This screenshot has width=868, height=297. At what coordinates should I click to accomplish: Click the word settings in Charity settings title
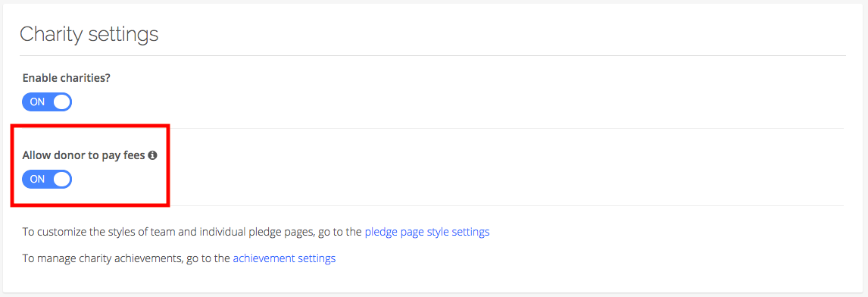tap(123, 34)
